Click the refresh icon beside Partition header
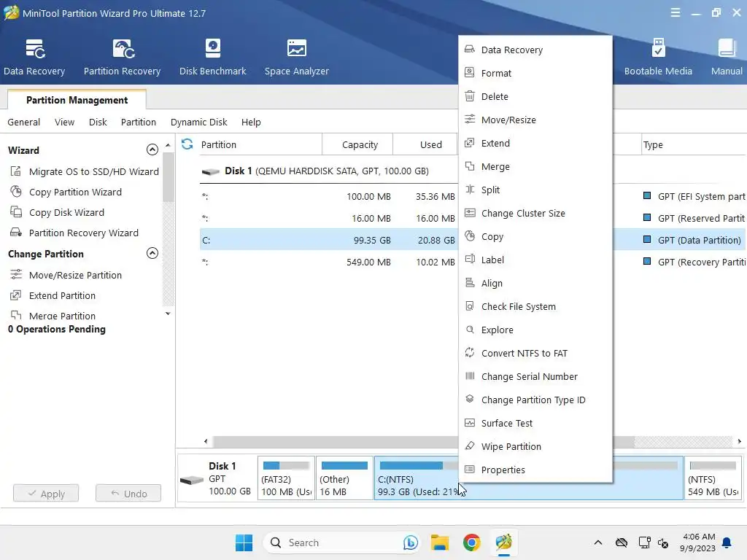The height and width of the screenshot is (560, 747). point(187,144)
